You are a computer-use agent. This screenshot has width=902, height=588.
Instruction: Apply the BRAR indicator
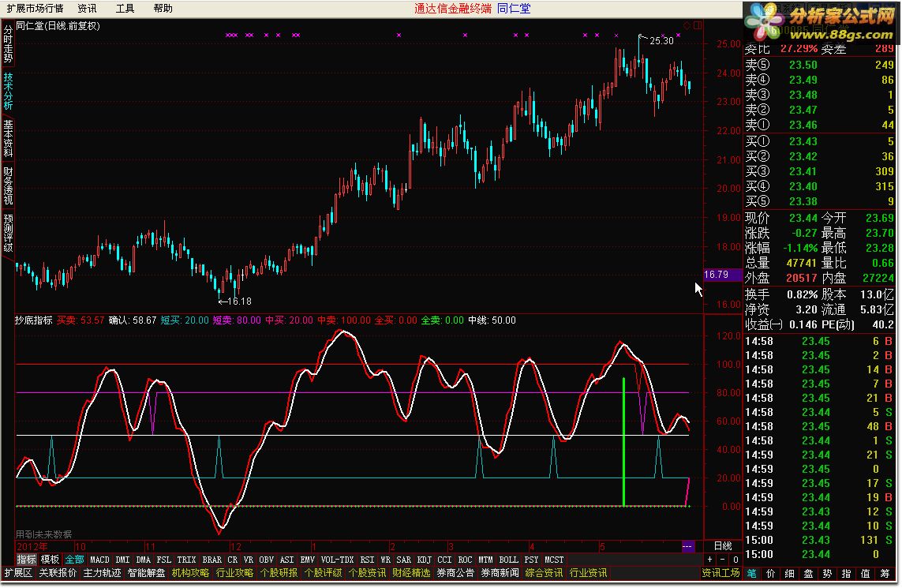[x=211, y=560]
